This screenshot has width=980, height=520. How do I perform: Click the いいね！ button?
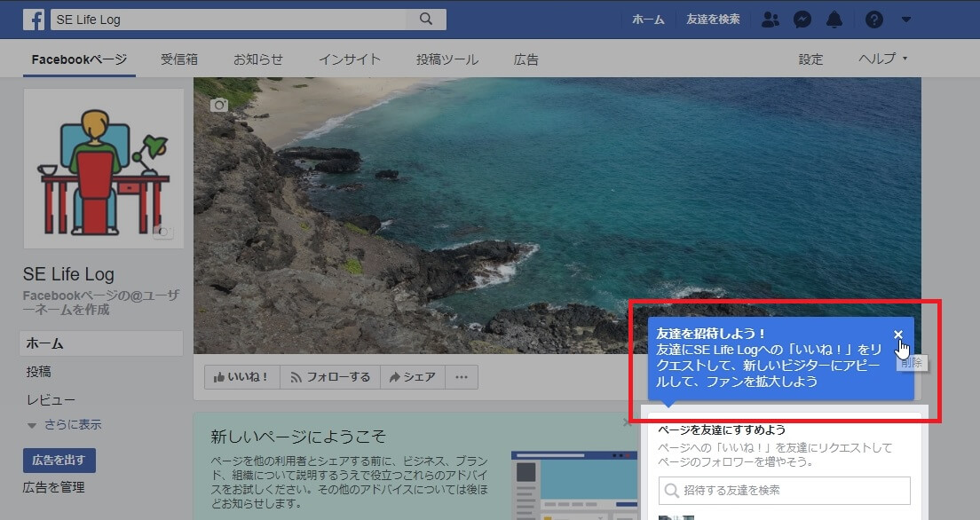pyautogui.click(x=241, y=377)
